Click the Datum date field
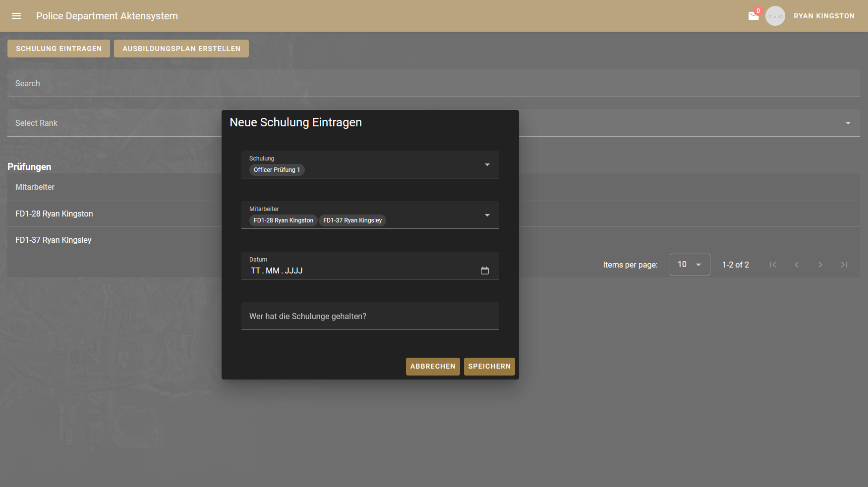The height and width of the screenshot is (487, 868). tap(370, 266)
